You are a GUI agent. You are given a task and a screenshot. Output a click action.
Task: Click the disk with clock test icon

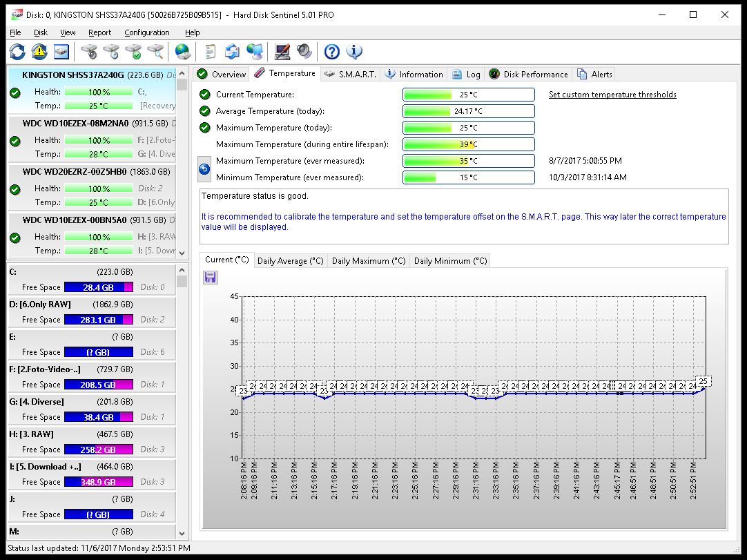[111, 52]
